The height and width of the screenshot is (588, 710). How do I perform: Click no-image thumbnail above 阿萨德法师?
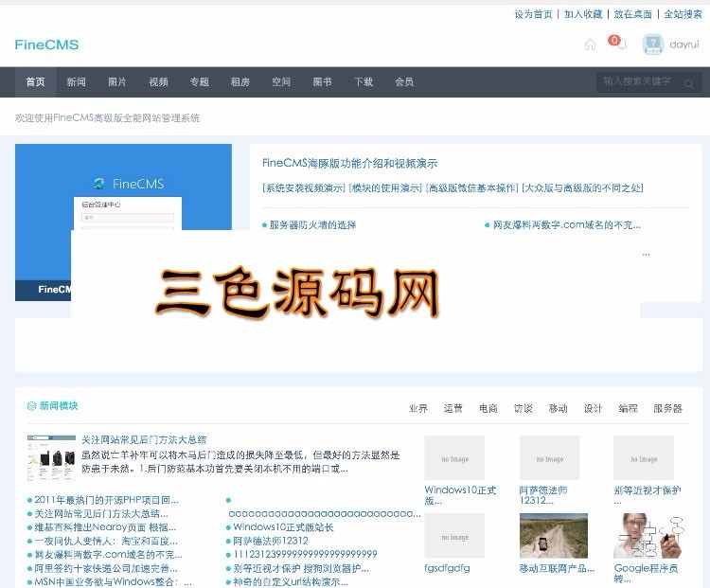pos(550,458)
